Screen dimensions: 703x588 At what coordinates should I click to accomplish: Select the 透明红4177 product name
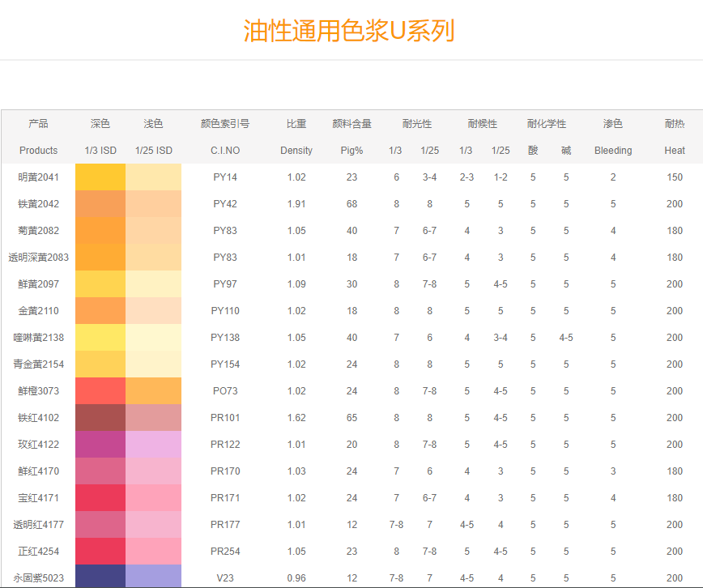[x=38, y=525]
